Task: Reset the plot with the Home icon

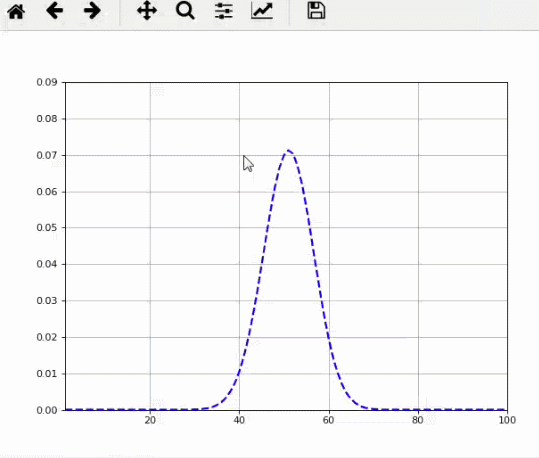Action: pos(16,11)
